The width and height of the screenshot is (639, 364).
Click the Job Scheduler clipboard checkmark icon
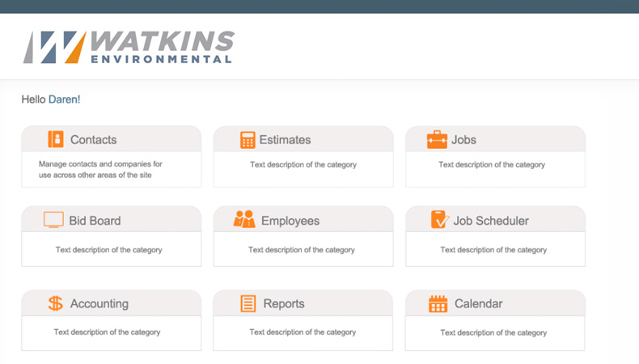tap(440, 219)
